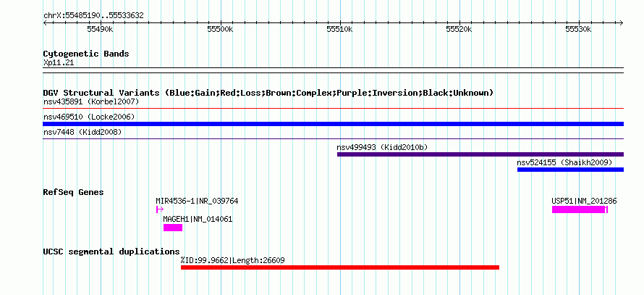This screenshot has width=644, height=295.
Task: Select the dark purple nsv499493 bar
Action: click(480, 154)
